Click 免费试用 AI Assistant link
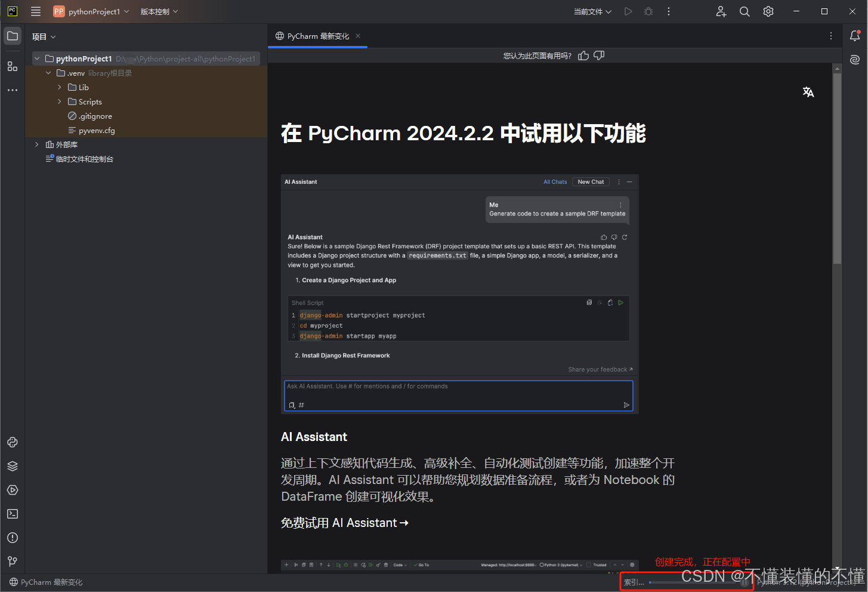The image size is (868, 592). (x=345, y=523)
